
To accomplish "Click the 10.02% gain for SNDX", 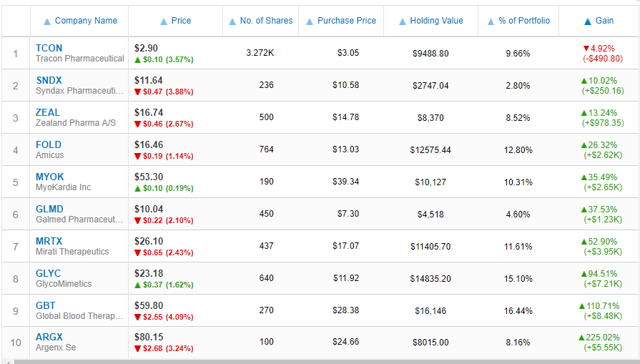I will pos(599,81).
